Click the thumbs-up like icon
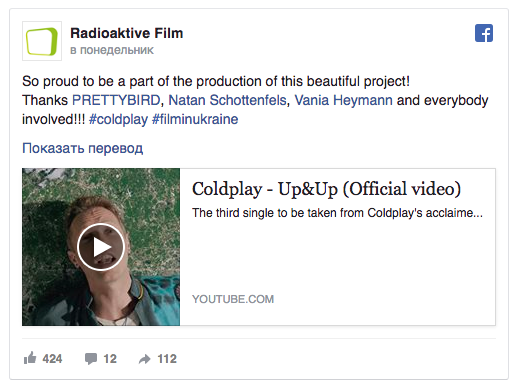 [x=30, y=358]
